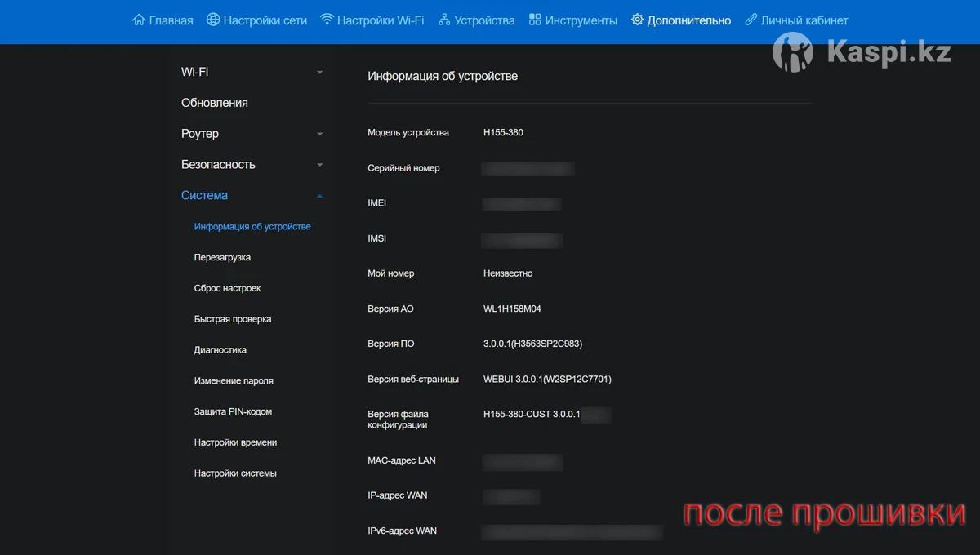Click the home icon beside Главная
This screenshot has width=980, height=555.
(x=139, y=20)
